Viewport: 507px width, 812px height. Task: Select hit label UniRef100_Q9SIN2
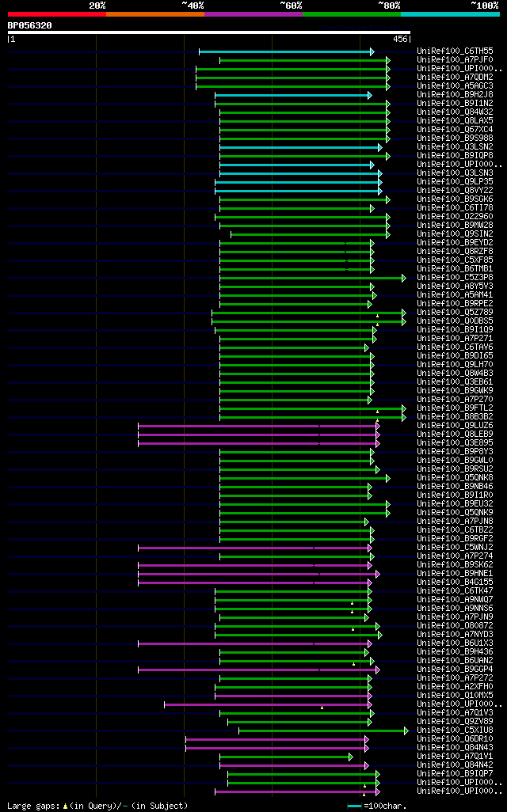[456, 234]
